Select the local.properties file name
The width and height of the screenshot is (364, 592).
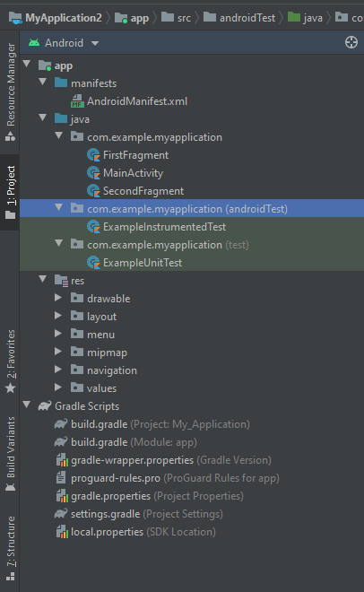point(107,532)
